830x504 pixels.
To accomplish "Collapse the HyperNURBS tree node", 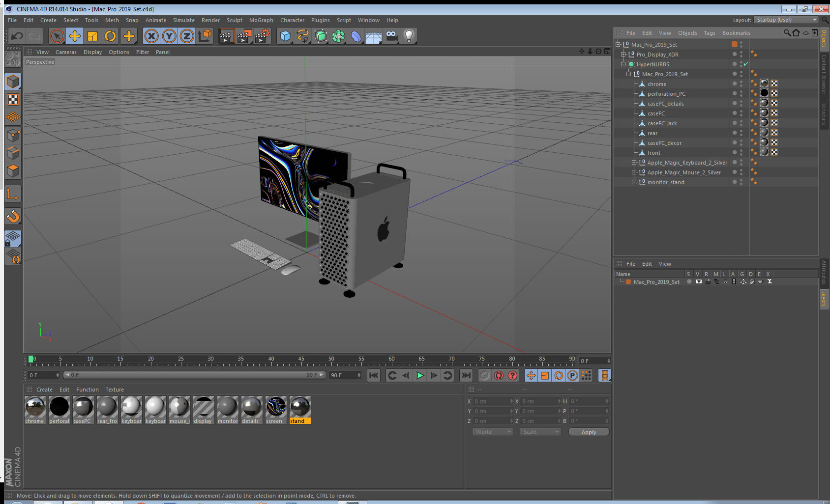I will 623,64.
